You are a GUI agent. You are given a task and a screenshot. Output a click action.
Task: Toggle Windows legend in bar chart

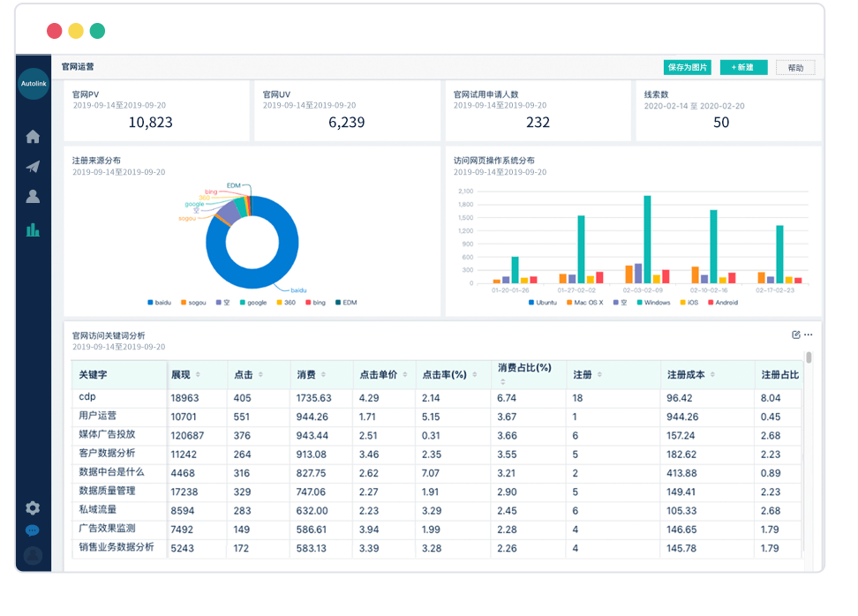pyautogui.click(x=653, y=303)
